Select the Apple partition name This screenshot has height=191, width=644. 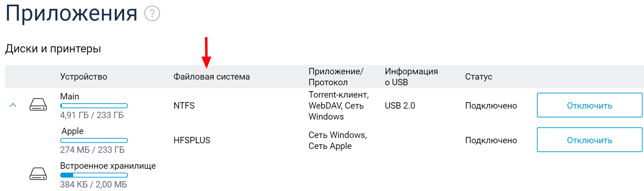point(72,131)
